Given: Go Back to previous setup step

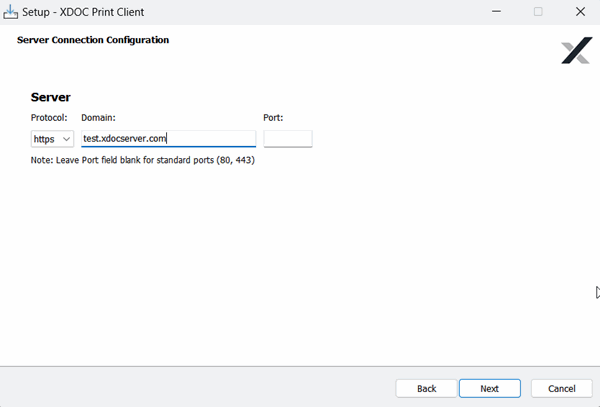Looking at the screenshot, I should point(426,388).
